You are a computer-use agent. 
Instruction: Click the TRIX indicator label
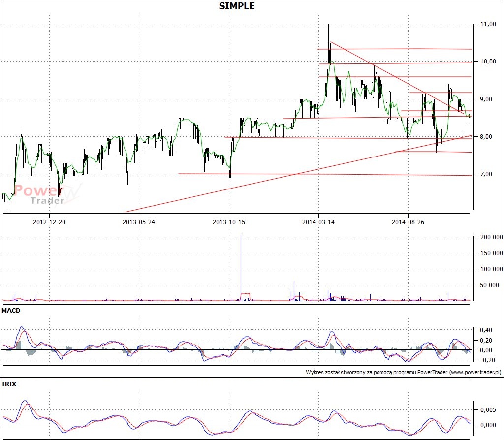coord(9,384)
